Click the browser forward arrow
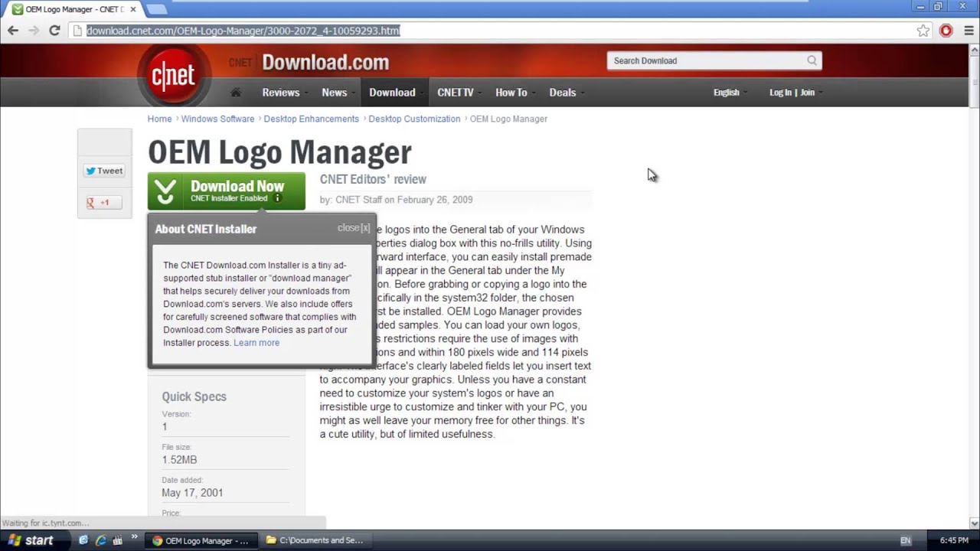This screenshot has height=551, width=980. pyautogui.click(x=34, y=31)
